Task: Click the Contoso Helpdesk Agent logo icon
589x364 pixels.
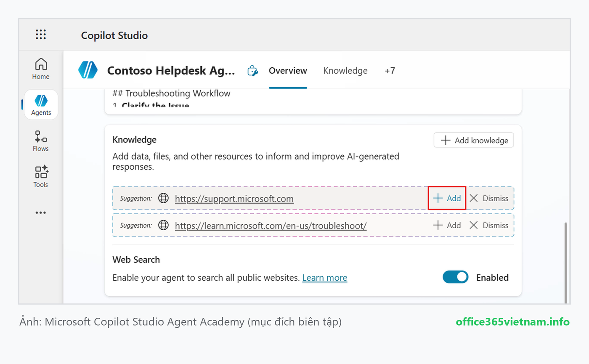Action: pos(88,70)
